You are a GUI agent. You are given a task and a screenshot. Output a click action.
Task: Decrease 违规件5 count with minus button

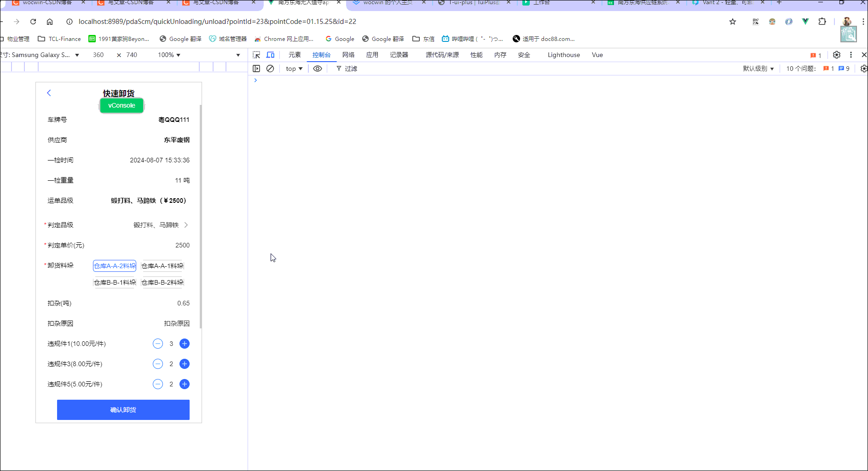click(158, 384)
